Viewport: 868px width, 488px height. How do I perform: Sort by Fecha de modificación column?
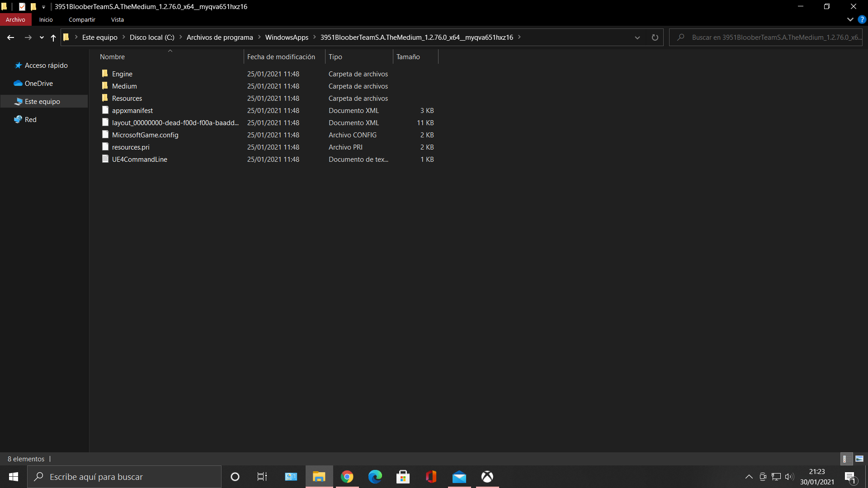pyautogui.click(x=281, y=57)
